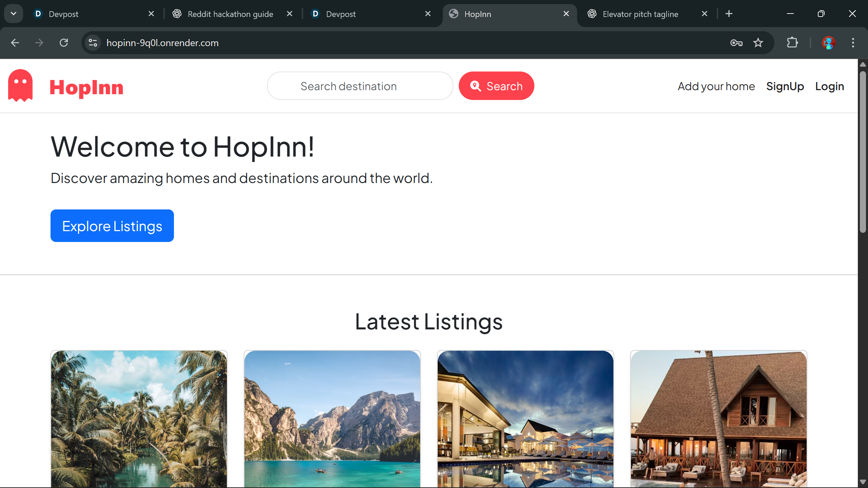Click the red Search button
Viewport: 868px width, 488px height.
[x=496, y=86]
